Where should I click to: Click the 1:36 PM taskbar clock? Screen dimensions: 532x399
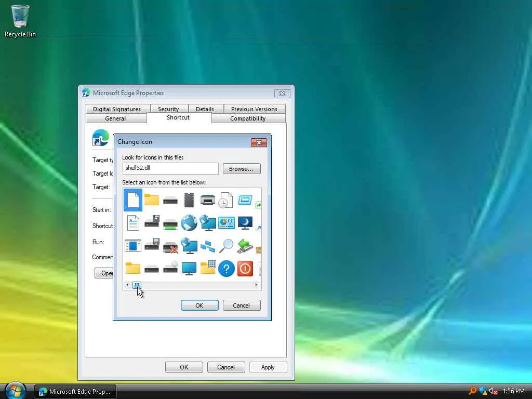(514, 391)
